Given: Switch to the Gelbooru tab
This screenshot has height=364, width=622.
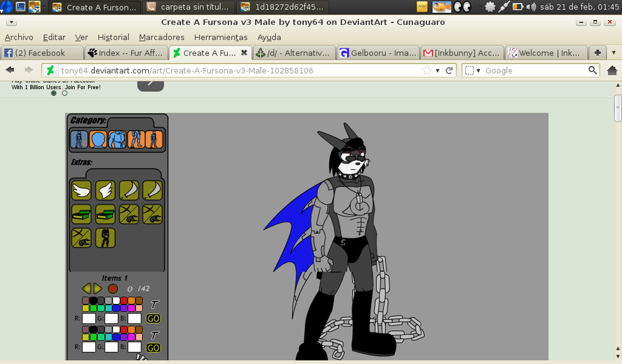Looking at the screenshot, I should 377,53.
